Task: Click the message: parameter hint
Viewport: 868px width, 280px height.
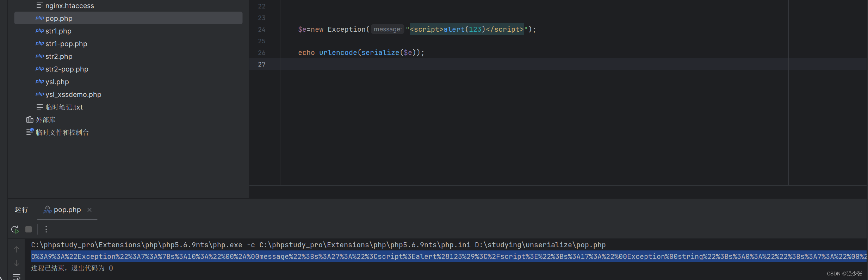Action: tap(387, 29)
